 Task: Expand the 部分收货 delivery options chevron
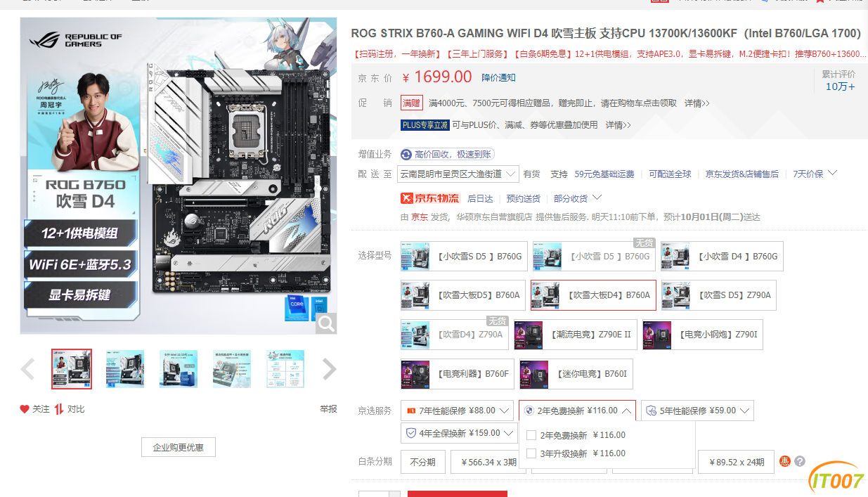[x=597, y=198]
